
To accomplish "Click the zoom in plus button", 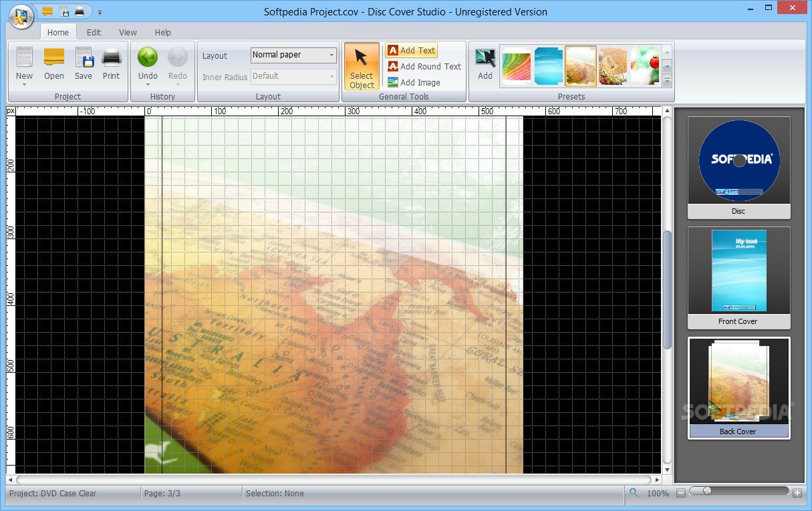I will [797, 494].
